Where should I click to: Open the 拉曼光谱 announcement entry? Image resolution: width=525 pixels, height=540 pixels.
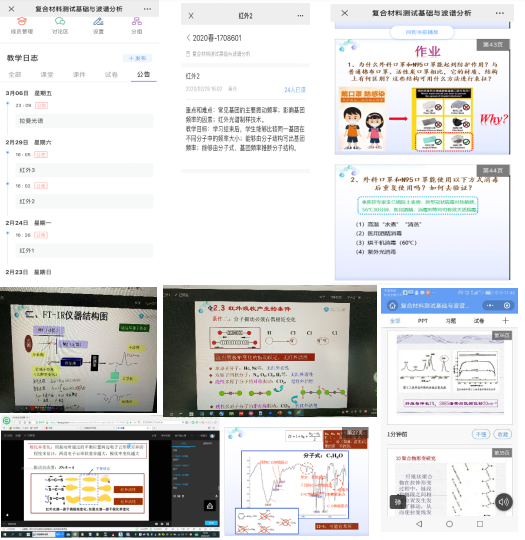pyautogui.click(x=84, y=121)
